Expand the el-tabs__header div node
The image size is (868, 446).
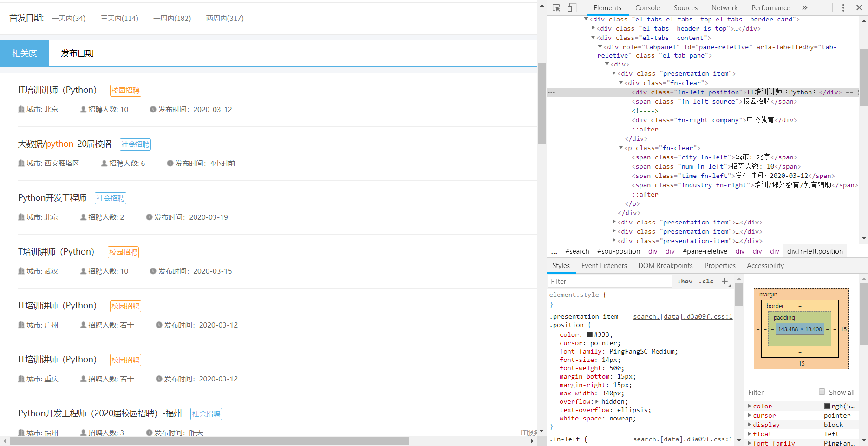593,28
